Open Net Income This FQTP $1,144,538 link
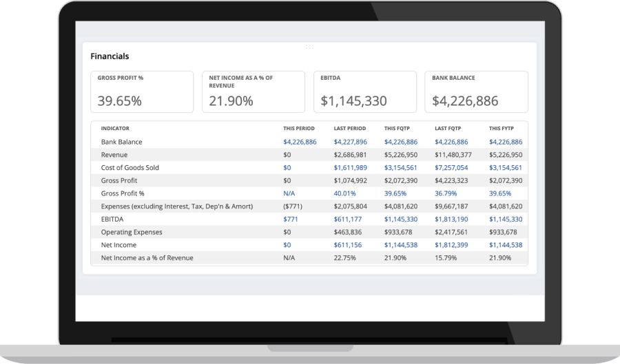This screenshot has height=364, width=620. 401,245
